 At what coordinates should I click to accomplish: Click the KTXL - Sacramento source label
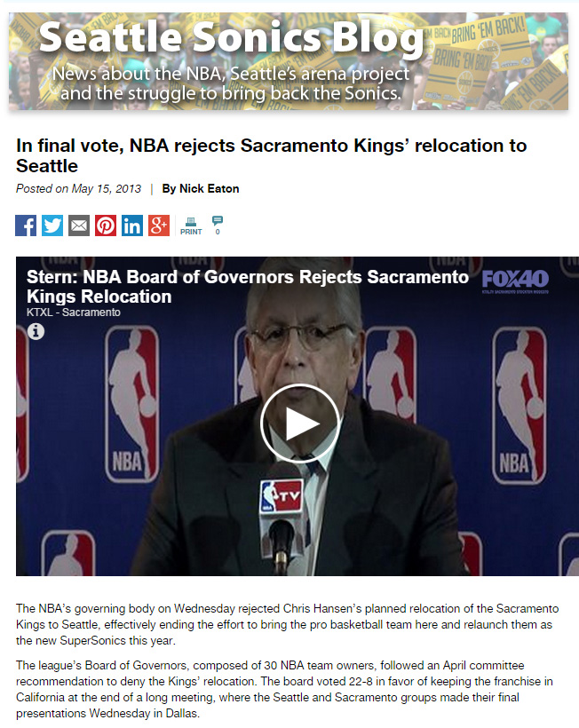tap(74, 313)
